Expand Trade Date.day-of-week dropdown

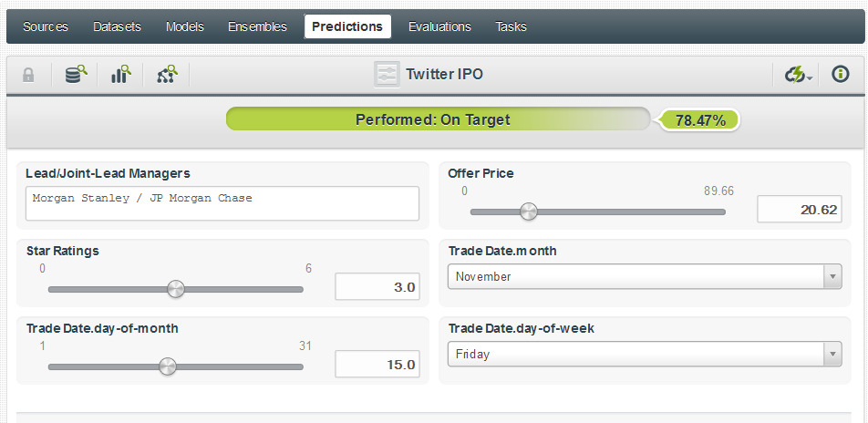[644, 354]
